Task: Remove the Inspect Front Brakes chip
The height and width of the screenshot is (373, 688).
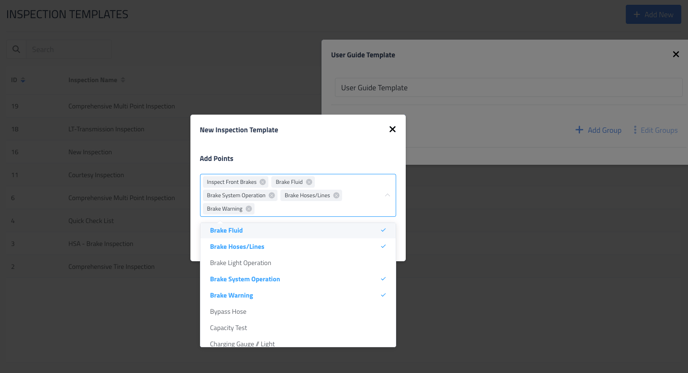Action: pos(262,182)
